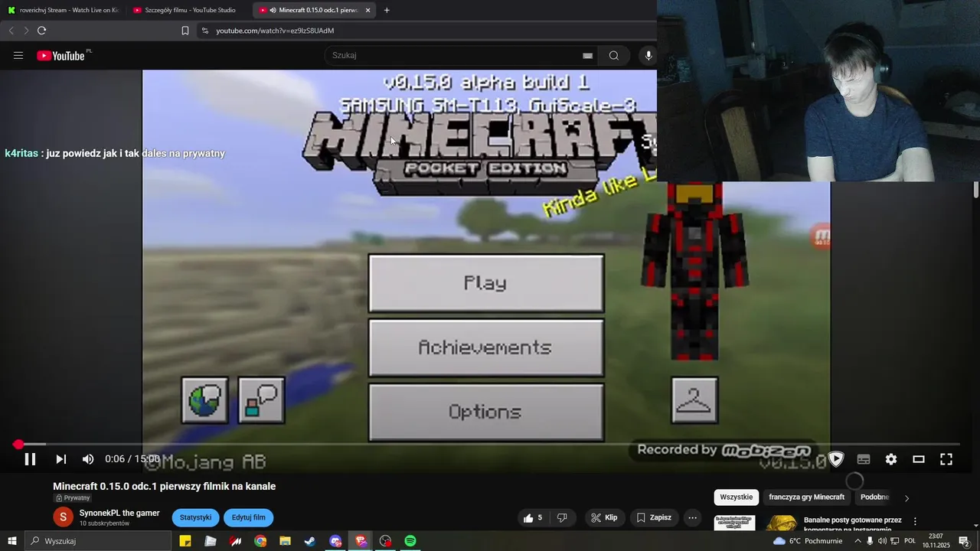
Task: Close the Minecraft 0.15.0 browser tab
Action: 368,10
